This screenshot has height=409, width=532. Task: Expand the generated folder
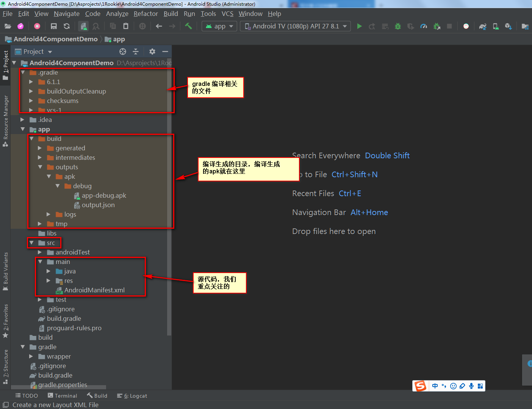click(40, 148)
